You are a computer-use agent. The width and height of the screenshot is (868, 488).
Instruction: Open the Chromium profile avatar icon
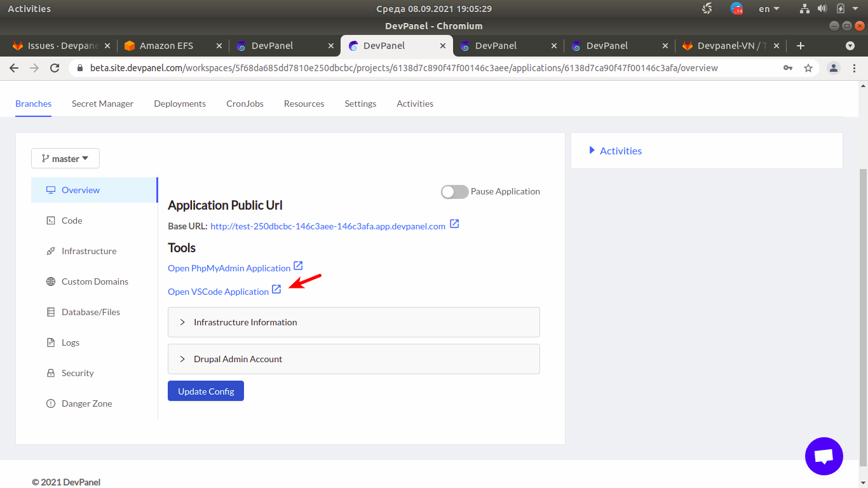[x=834, y=68]
